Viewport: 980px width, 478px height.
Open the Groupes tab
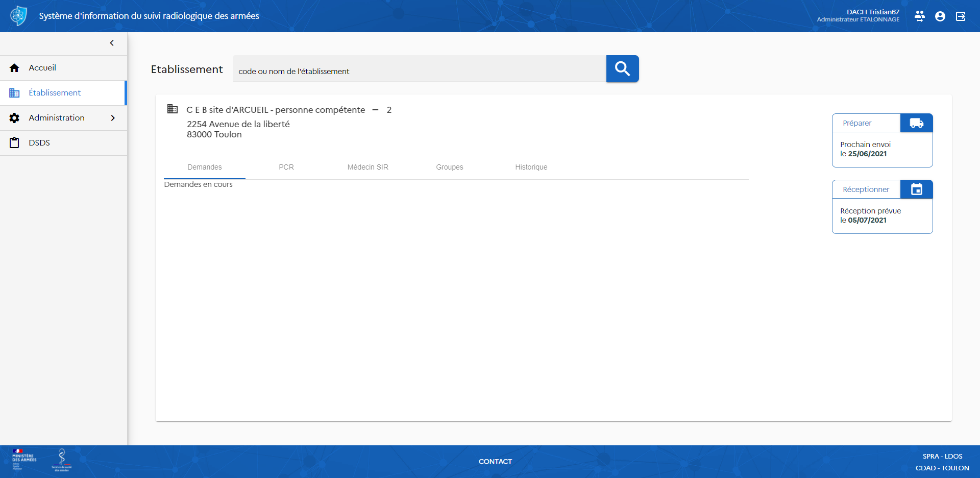coord(449,167)
